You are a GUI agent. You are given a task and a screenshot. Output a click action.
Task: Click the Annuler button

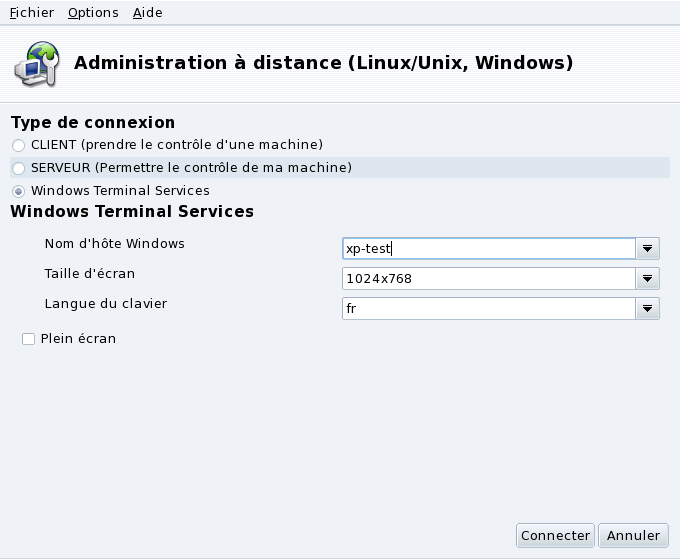634,536
